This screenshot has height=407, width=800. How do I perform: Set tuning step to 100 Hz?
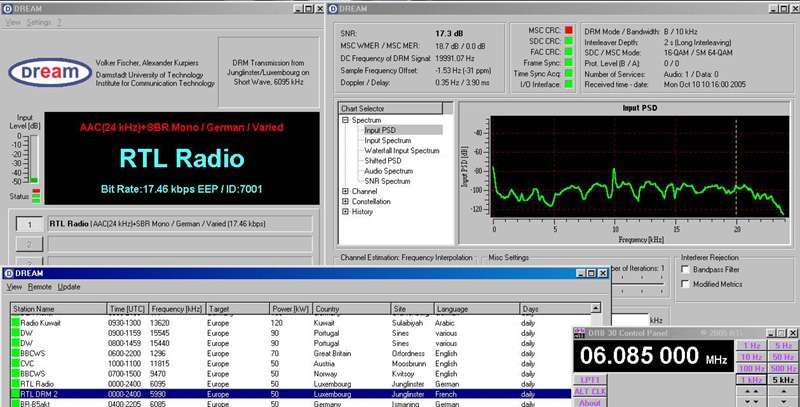click(752, 368)
